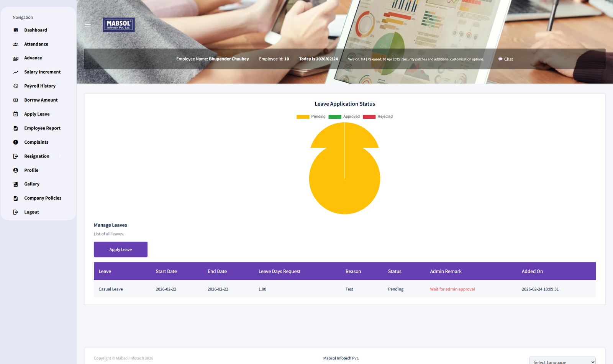
Task: Click the Logout exit icon
Action: point(16,212)
